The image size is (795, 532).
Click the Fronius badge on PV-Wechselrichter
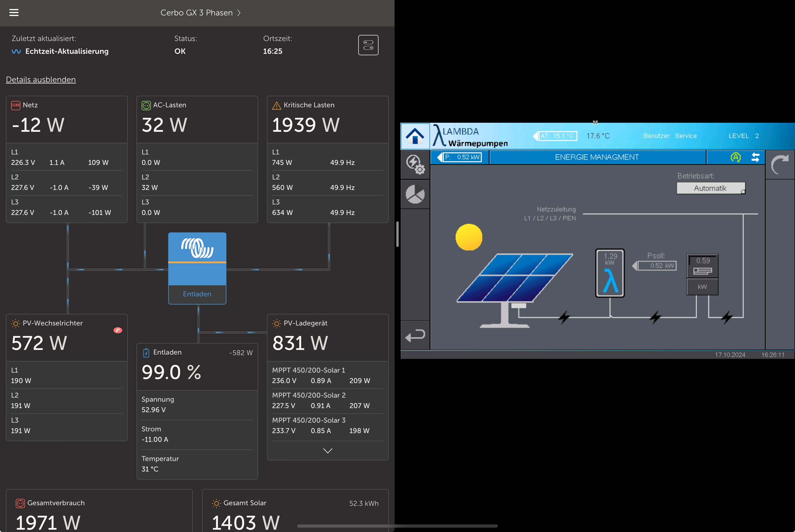click(118, 330)
